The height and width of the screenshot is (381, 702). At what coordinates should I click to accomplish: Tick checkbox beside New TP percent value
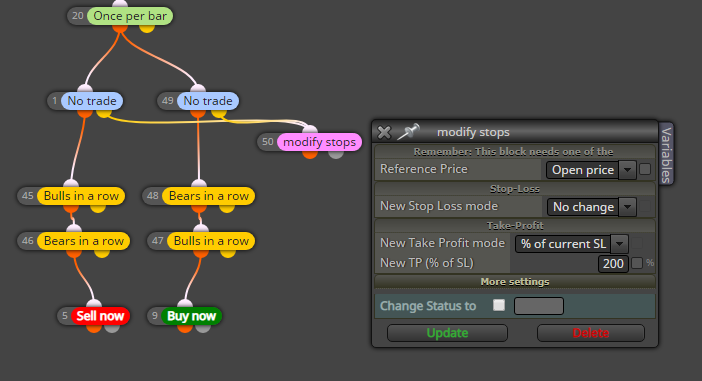pyautogui.click(x=637, y=263)
